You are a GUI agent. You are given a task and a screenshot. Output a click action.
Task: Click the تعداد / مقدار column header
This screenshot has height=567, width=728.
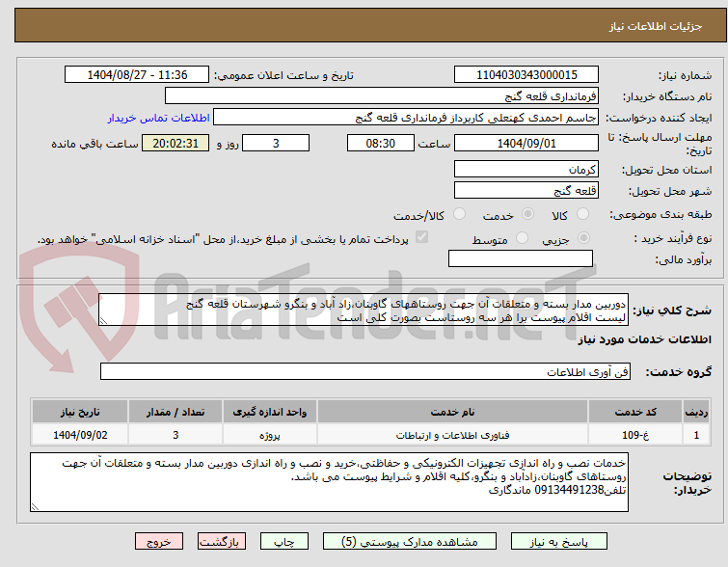(175, 412)
